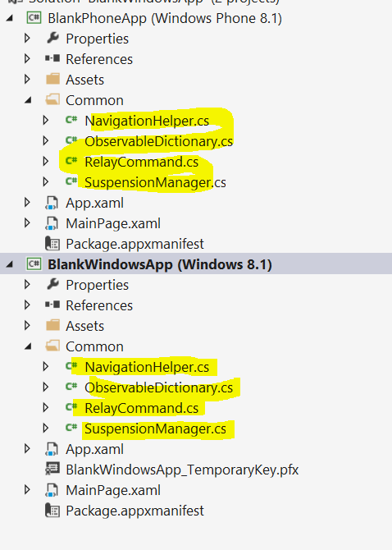The width and height of the screenshot is (392, 550).
Task: Click the BlankWindowsApp C# project icon
Action: (x=34, y=264)
